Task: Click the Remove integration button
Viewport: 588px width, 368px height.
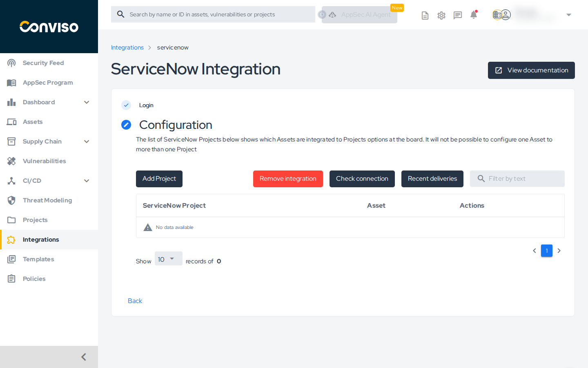Action: [288, 179]
